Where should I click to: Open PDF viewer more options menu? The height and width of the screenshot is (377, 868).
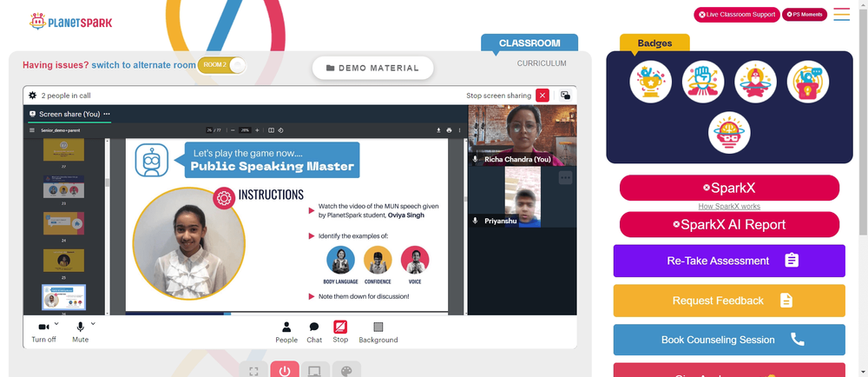(459, 130)
